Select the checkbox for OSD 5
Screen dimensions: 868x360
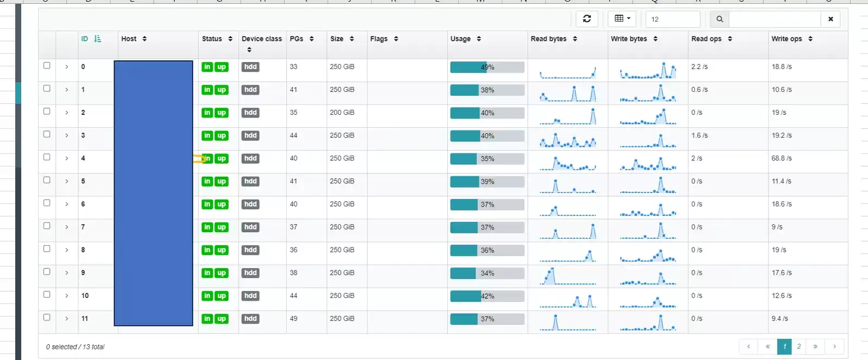point(47,179)
